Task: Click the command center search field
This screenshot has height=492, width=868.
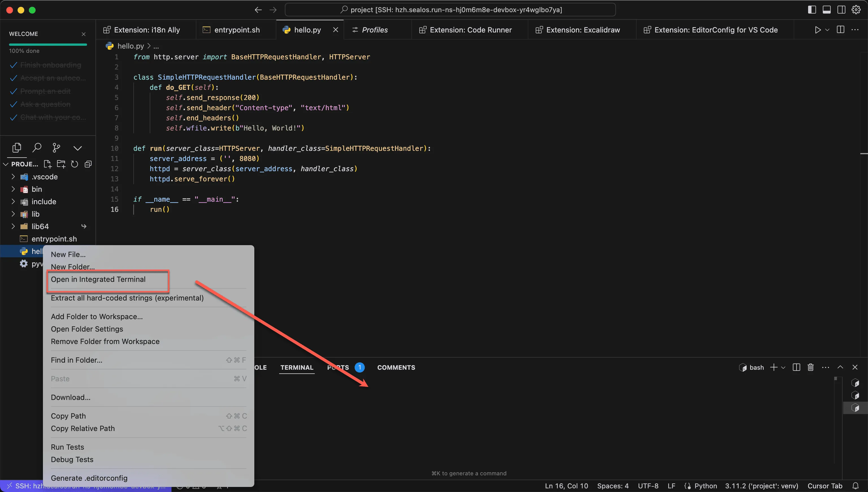Action: 450,10
